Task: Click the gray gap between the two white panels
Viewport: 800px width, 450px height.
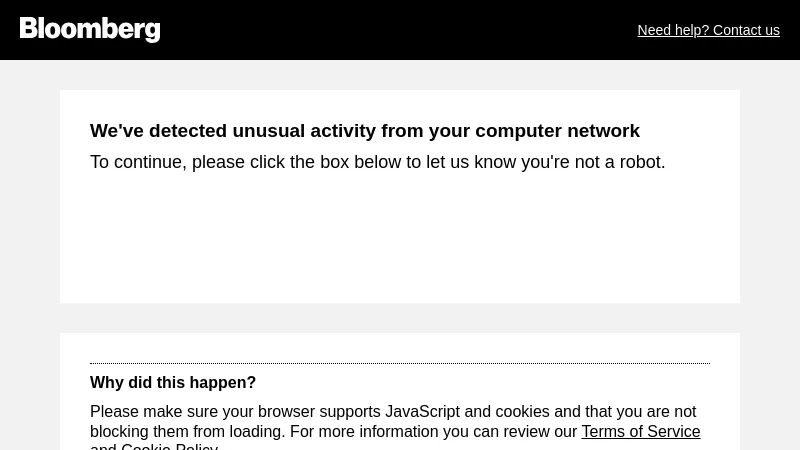Action: tap(400, 318)
